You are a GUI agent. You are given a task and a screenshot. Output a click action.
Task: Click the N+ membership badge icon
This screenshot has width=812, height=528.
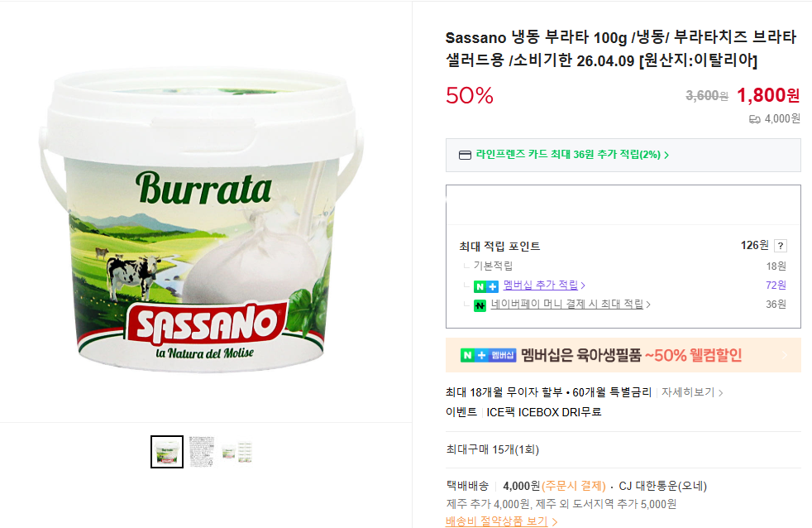[485, 286]
